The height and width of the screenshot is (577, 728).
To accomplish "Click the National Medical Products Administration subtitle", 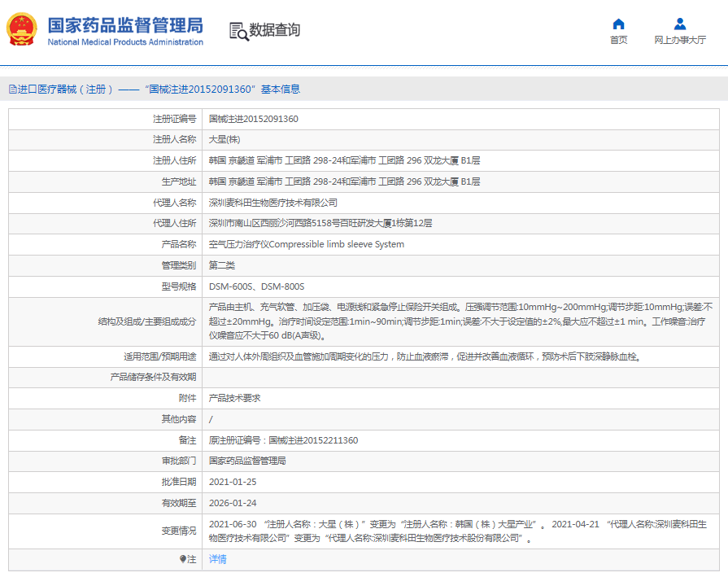I will (125, 42).
